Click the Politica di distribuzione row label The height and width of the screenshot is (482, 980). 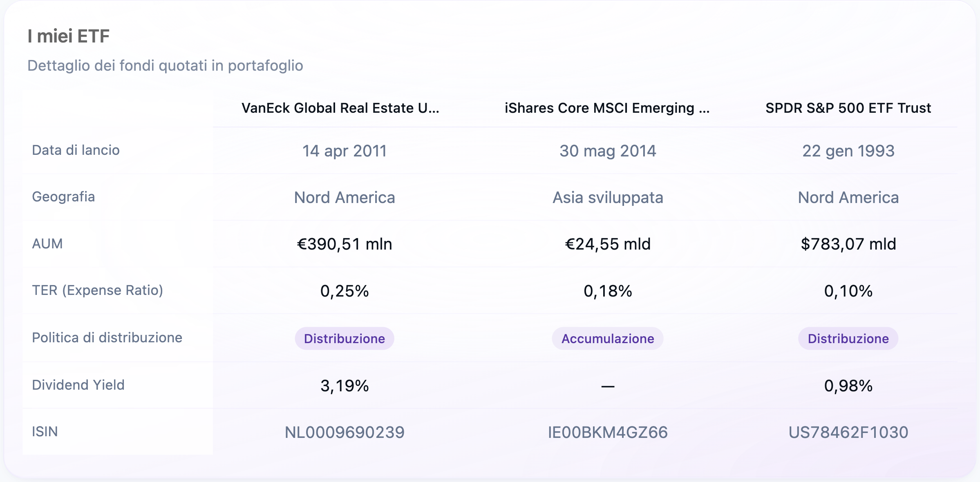pyautogui.click(x=107, y=338)
